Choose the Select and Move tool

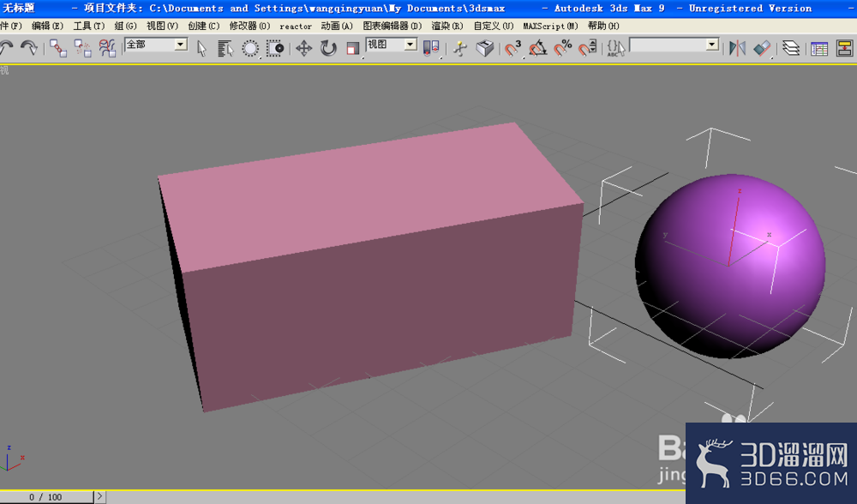(x=303, y=49)
